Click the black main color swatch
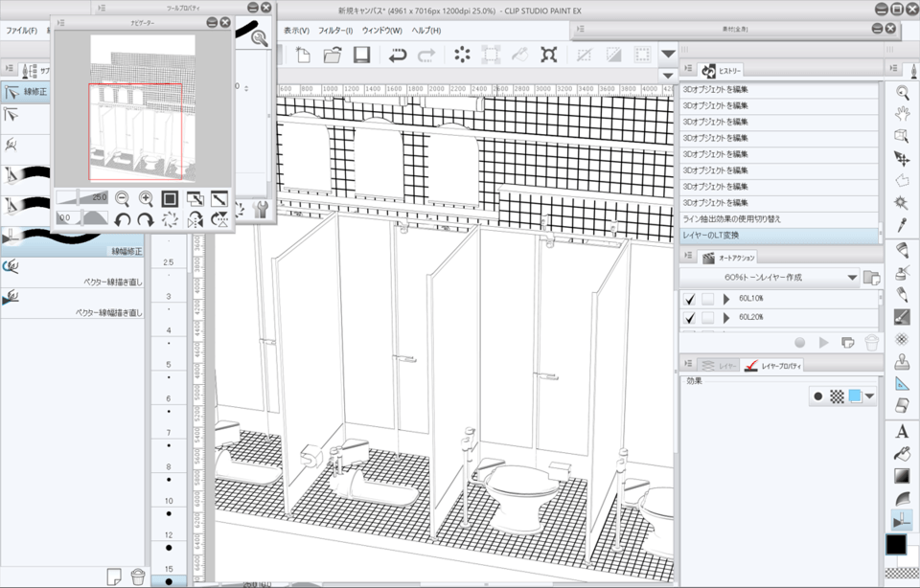This screenshot has height=588, width=920. pyautogui.click(x=897, y=545)
